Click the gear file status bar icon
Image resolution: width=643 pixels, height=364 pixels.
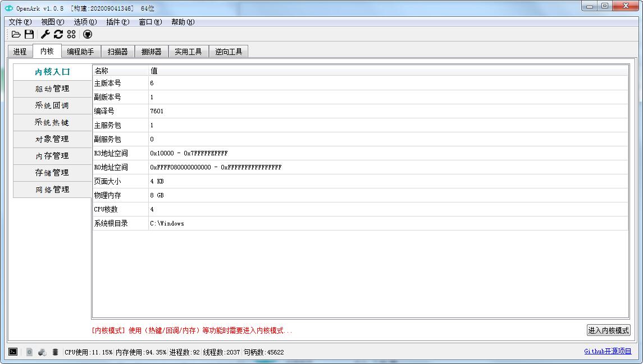[x=29, y=352]
